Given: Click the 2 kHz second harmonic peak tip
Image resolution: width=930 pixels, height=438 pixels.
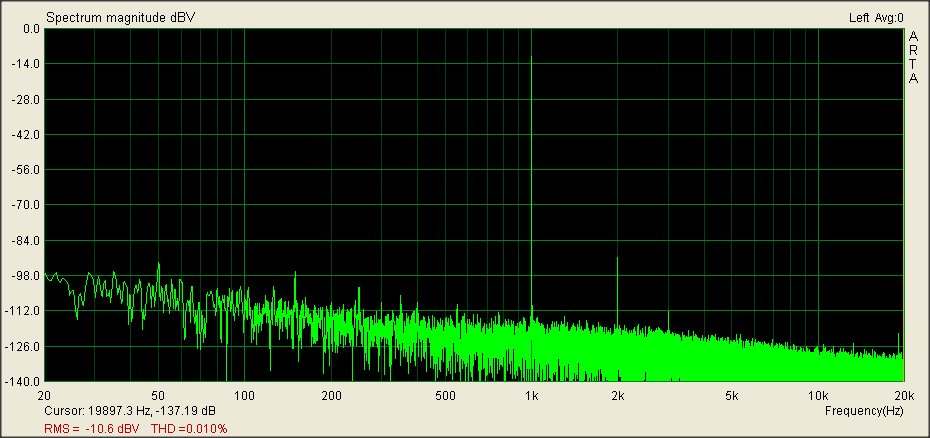Looking at the screenshot, I should coord(617,258).
